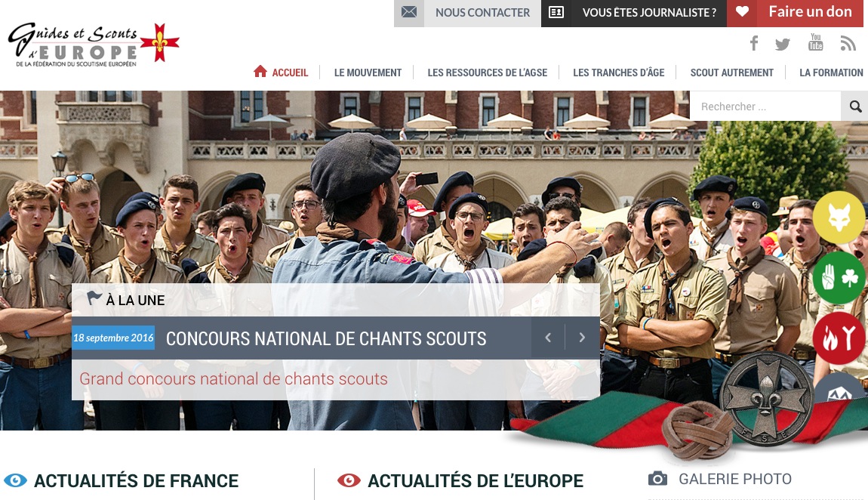Open the RSS feed icon
The width and height of the screenshot is (868, 500).
[848, 44]
